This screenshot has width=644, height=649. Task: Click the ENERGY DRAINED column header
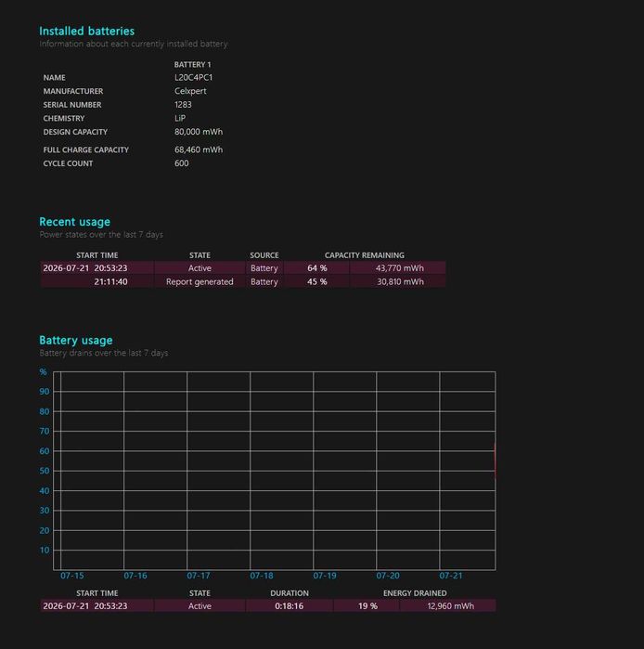[415, 593]
